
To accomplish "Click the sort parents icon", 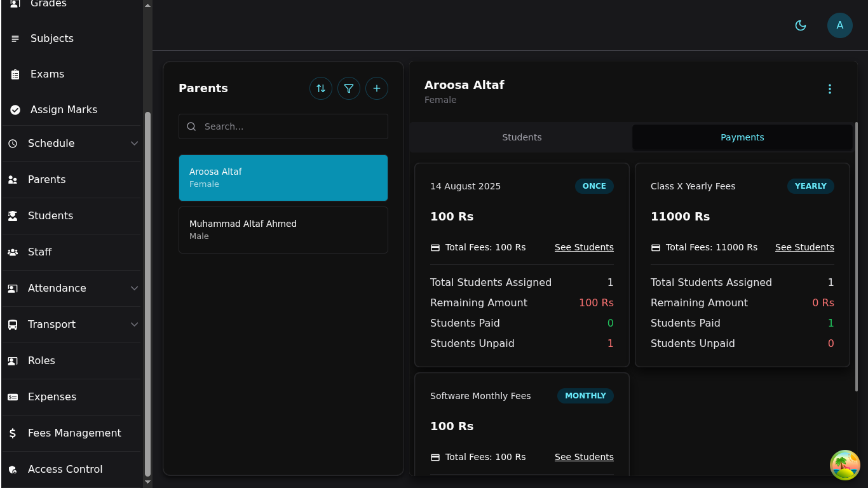I will pos(321,88).
